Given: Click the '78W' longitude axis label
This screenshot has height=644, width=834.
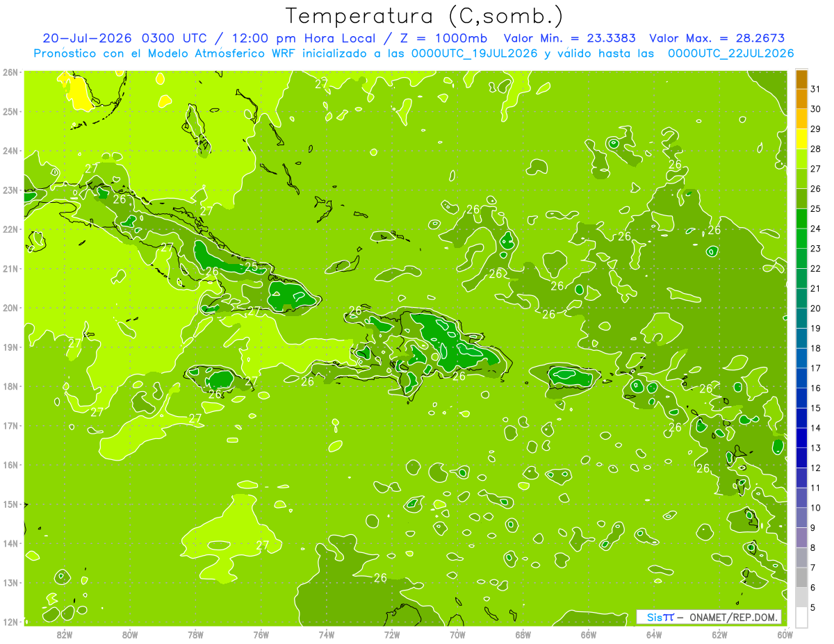Looking at the screenshot, I should click(195, 634).
